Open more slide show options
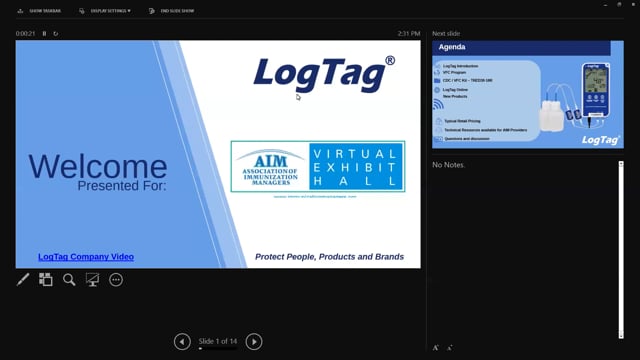Image resolution: width=640 pixels, height=360 pixels. 116,280
